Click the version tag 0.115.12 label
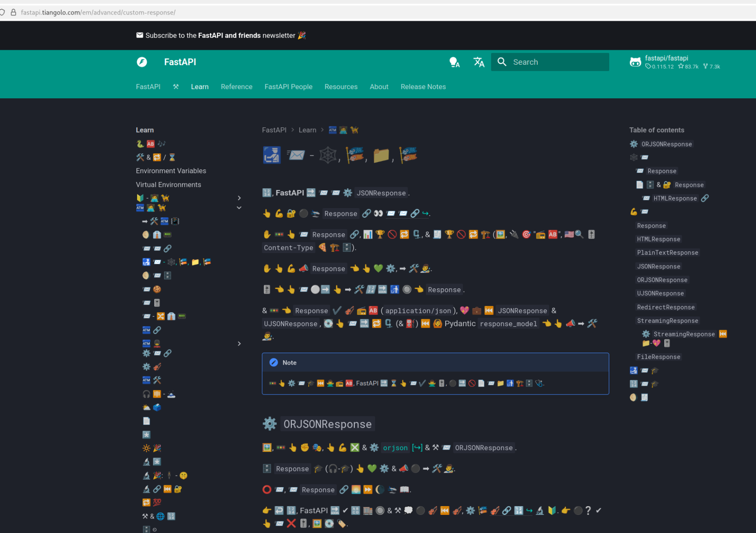Viewport: 756px width, 533px height. point(659,67)
